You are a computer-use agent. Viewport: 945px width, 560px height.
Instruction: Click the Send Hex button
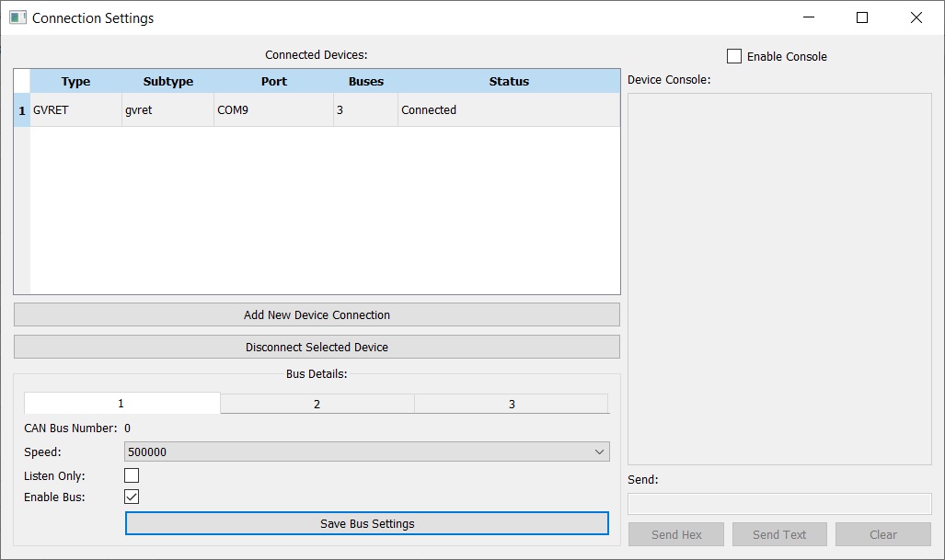(676, 534)
